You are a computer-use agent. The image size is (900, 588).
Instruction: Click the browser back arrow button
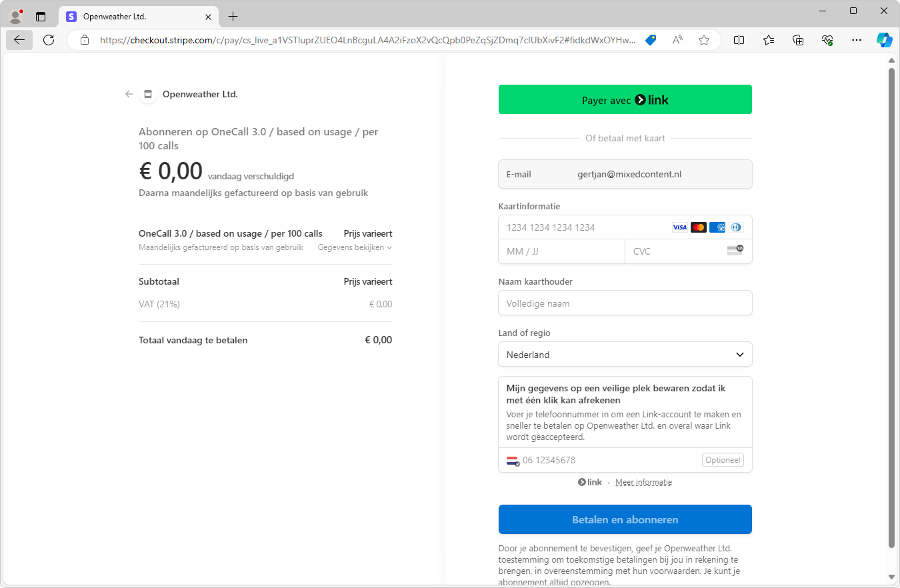coord(19,40)
